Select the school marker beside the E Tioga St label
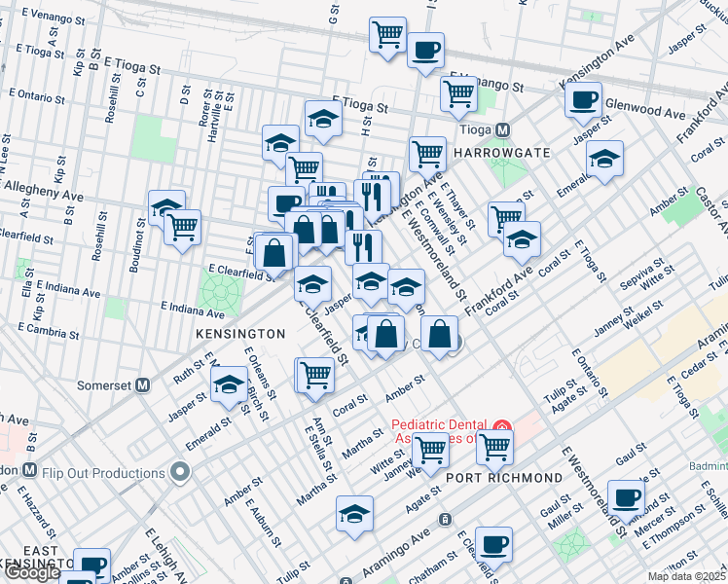The image size is (728, 584). pyautogui.click(x=323, y=119)
